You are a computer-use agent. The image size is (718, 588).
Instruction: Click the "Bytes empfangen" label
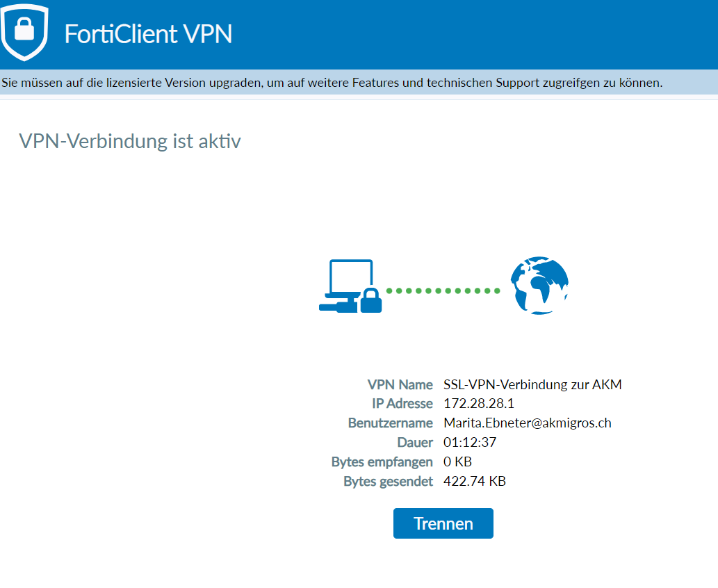pyautogui.click(x=382, y=462)
